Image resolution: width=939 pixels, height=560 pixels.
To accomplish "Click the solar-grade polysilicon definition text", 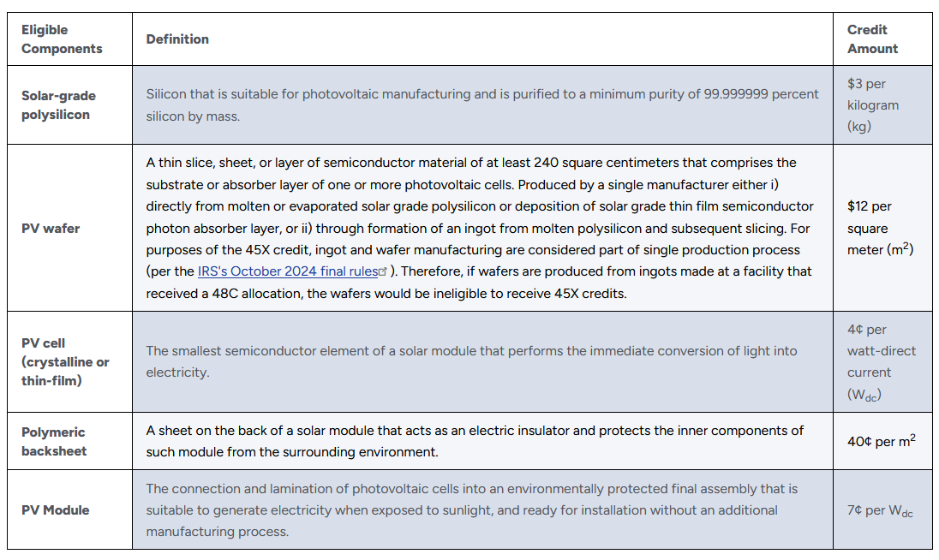I will 481,105.
